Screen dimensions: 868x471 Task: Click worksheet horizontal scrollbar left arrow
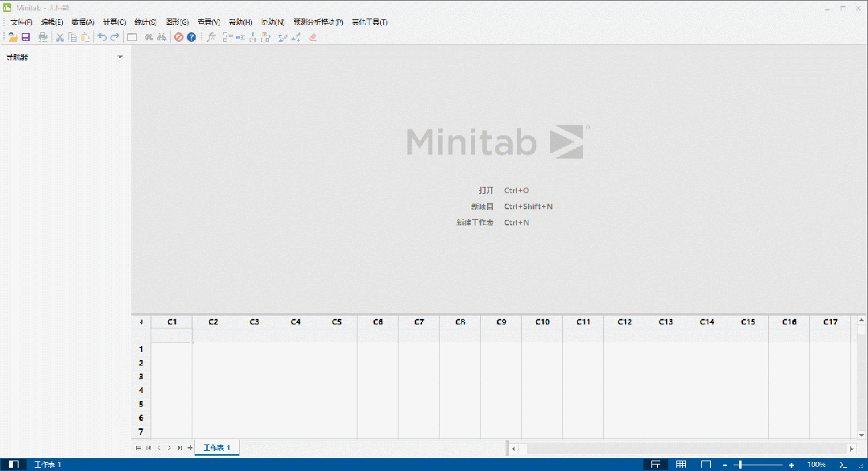click(513, 448)
